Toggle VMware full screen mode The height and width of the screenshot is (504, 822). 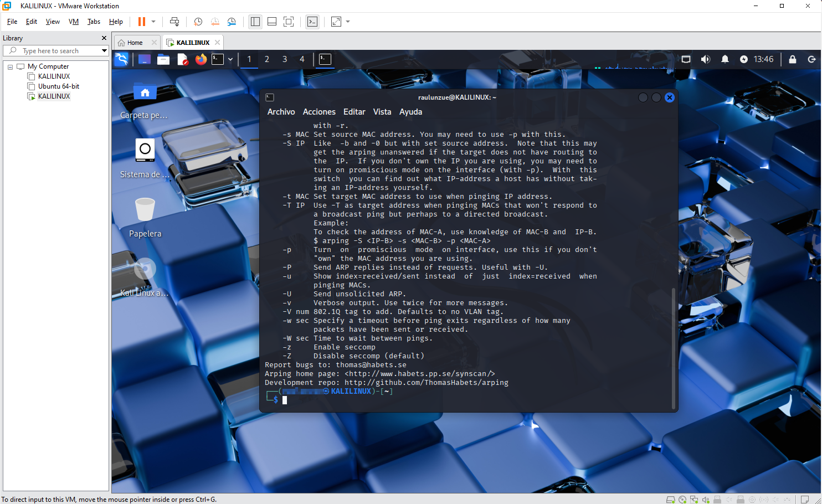289,22
